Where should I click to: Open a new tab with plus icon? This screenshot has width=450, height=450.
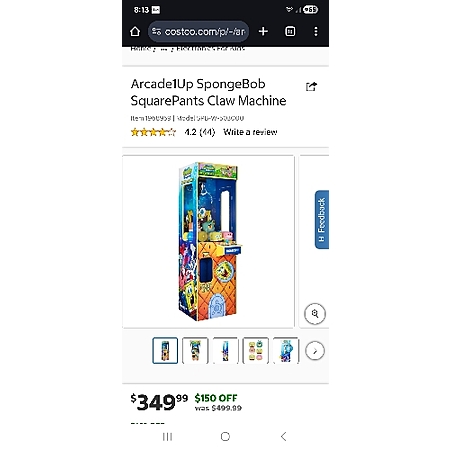point(263,31)
